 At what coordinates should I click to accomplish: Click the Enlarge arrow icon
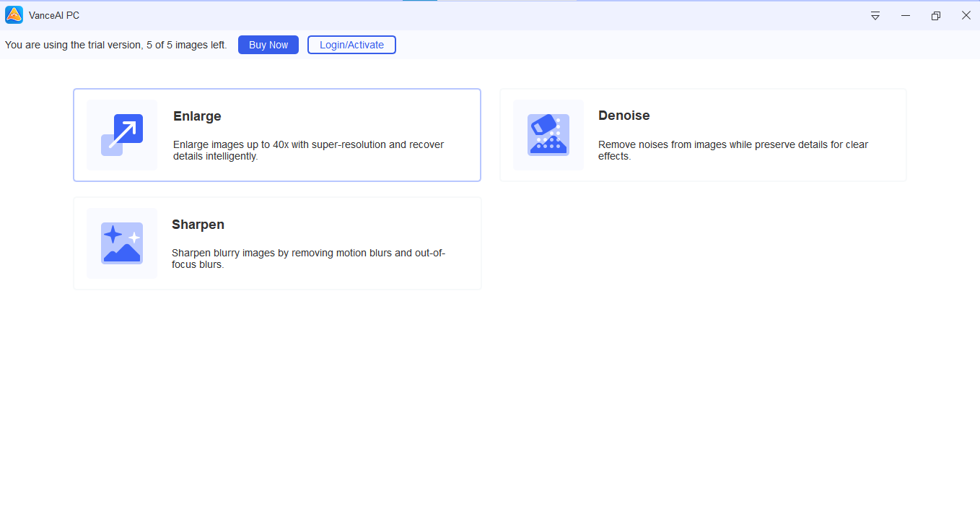point(122,135)
